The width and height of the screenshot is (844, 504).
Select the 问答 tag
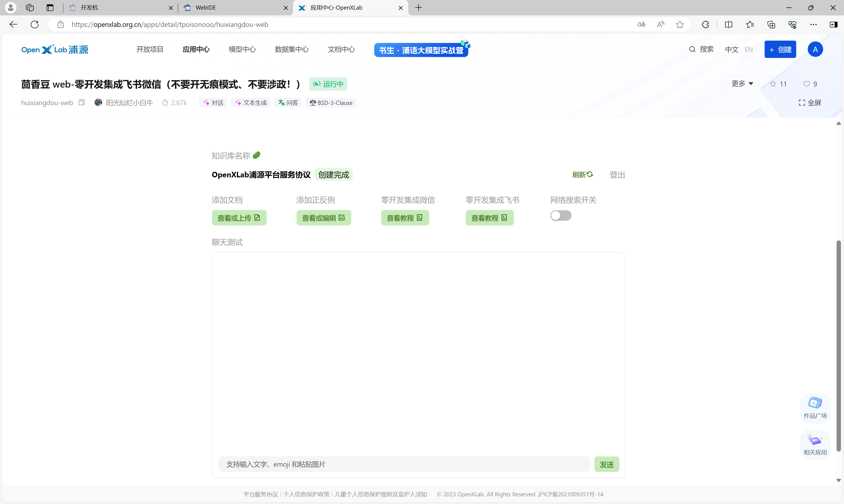tap(288, 103)
